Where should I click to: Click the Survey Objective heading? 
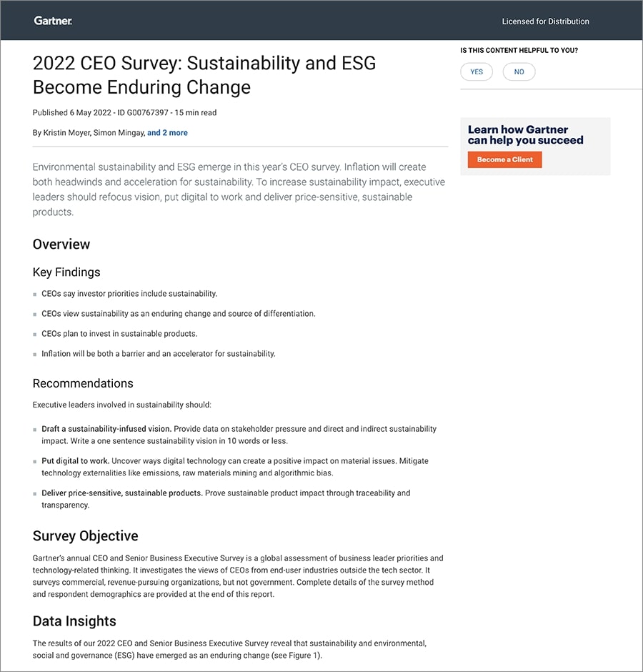coord(86,535)
